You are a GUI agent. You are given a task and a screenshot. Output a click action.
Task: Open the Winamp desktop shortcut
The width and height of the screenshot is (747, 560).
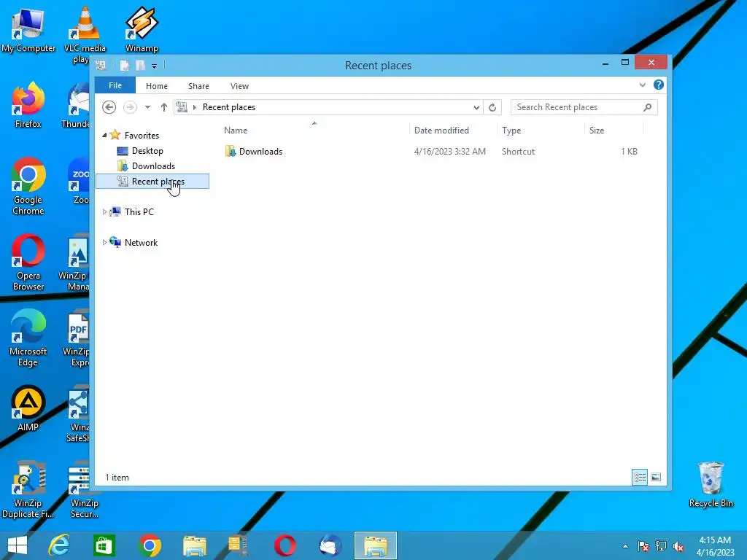pyautogui.click(x=142, y=29)
